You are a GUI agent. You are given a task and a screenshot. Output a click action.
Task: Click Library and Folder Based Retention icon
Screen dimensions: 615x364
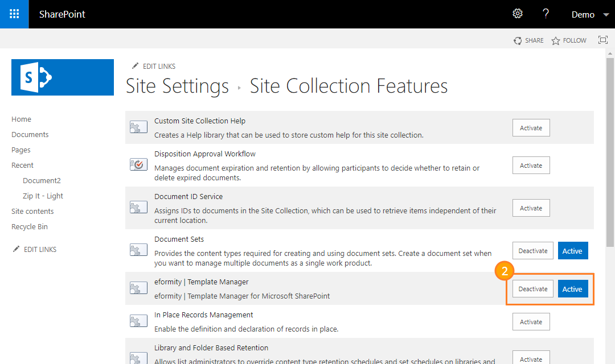click(x=138, y=358)
